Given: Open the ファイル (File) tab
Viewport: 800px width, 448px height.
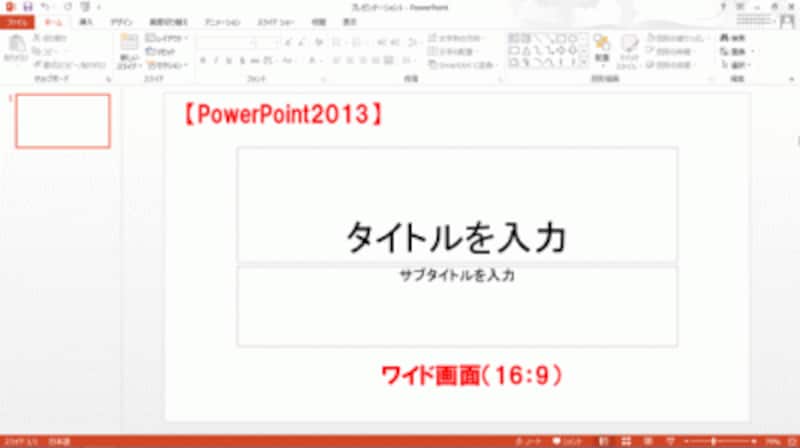Looking at the screenshot, I should click(x=17, y=22).
